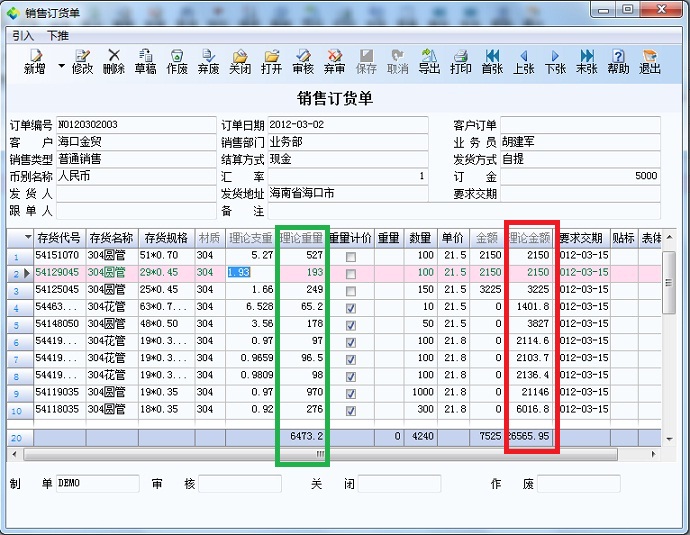Click the 删除 (Delete) toolbar icon
This screenshot has height=535, width=690.
[x=114, y=61]
